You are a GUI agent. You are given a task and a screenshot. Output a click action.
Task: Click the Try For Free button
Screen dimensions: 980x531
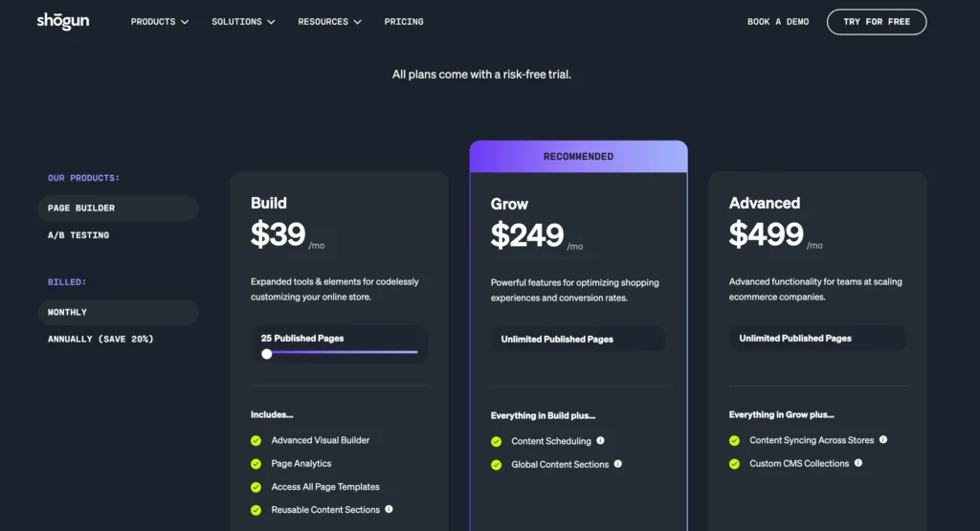coord(877,22)
